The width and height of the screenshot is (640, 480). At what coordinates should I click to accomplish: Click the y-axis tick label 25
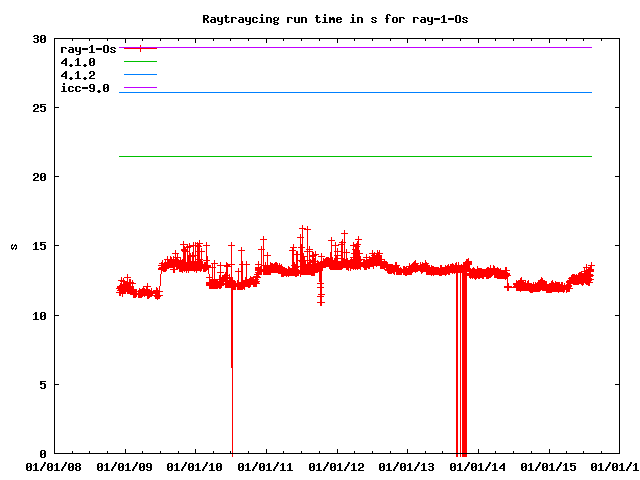[x=39, y=108]
